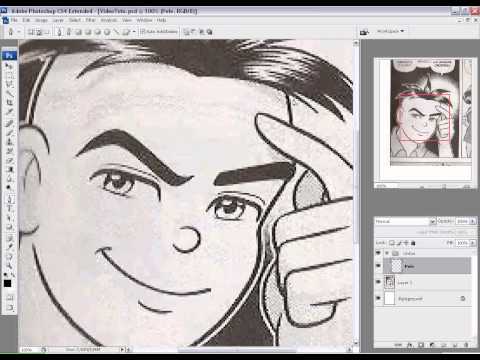Select the Lasso tool
Image resolution: width=480 pixels, height=360 pixels.
click(9, 84)
